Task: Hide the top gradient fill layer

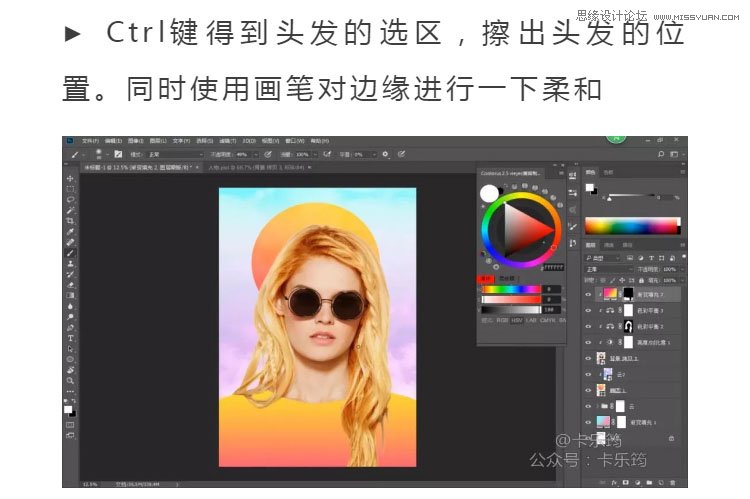Action: (588, 295)
